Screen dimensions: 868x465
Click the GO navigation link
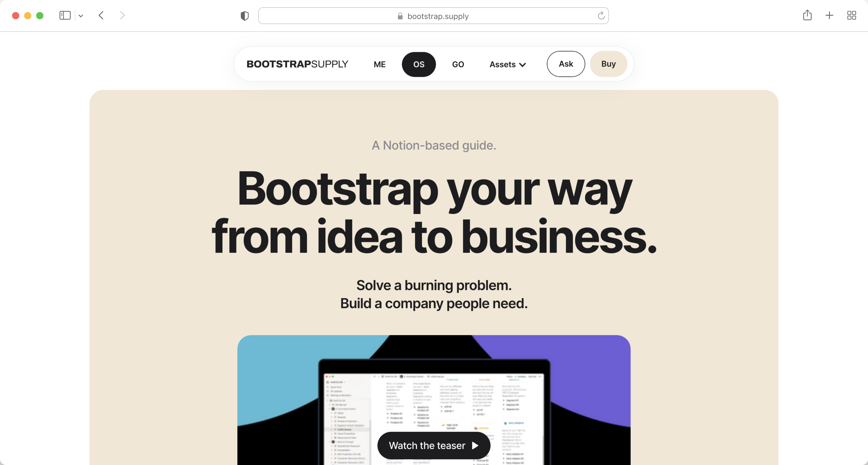pos(458,64)
